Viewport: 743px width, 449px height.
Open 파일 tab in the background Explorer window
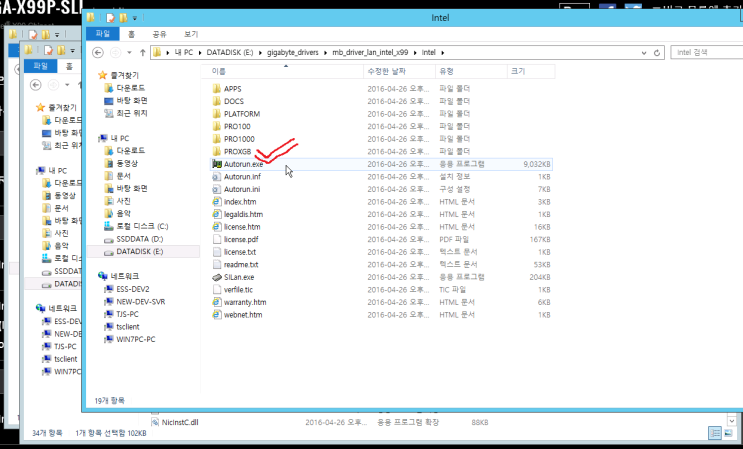point(41,66)
